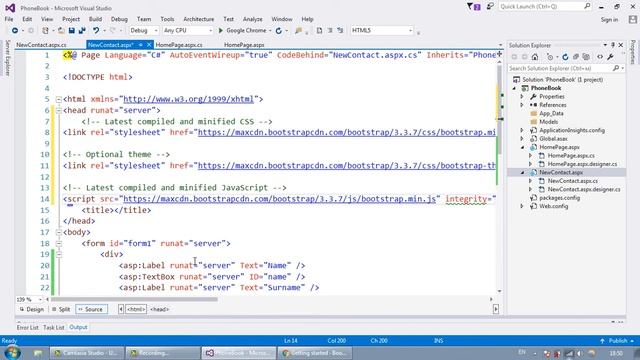
Task: Click the Pending Changes Filter icon in Solution Explorer
Action: coord(550,57)
